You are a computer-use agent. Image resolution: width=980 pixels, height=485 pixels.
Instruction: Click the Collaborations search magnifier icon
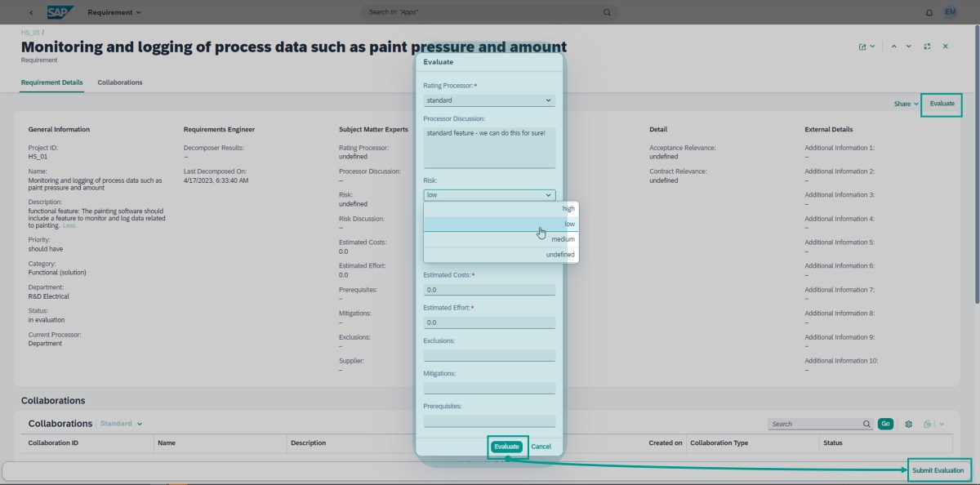coord(866,424)
